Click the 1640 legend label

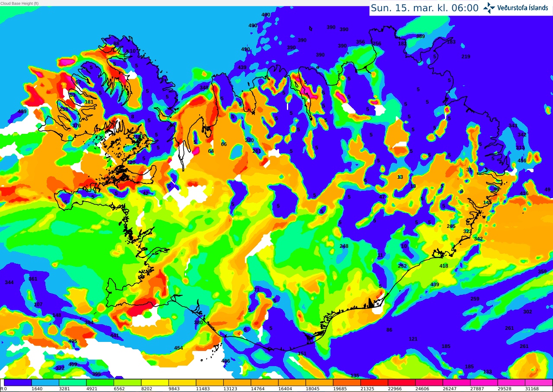(x=37, y=389)
